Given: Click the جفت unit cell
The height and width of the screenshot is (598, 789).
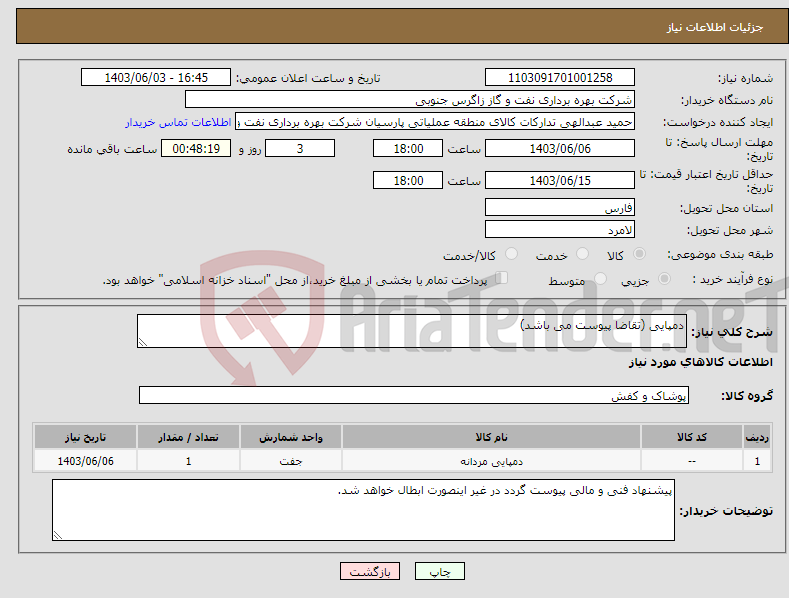Looking at the screenshot, I should pyautogui.click(x=291, y=461).
